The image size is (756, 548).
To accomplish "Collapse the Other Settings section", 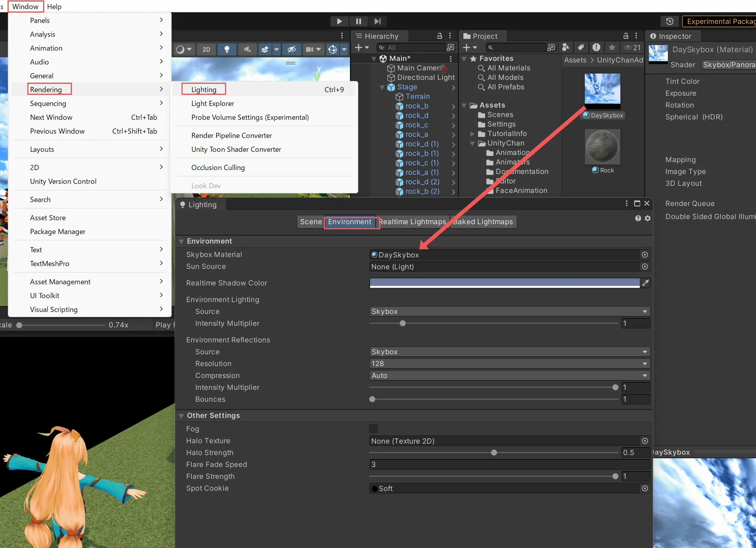I will tap(181, 416).
